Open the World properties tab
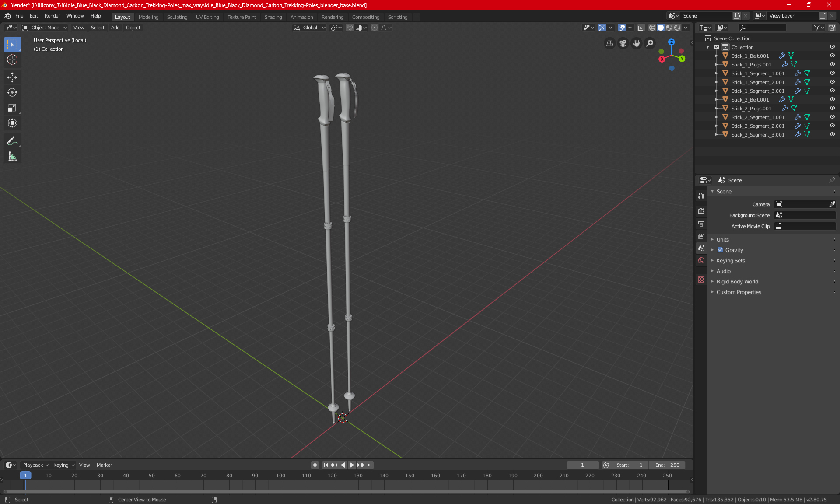The width and height of the screenshot is (840, 504). (701, 260)
